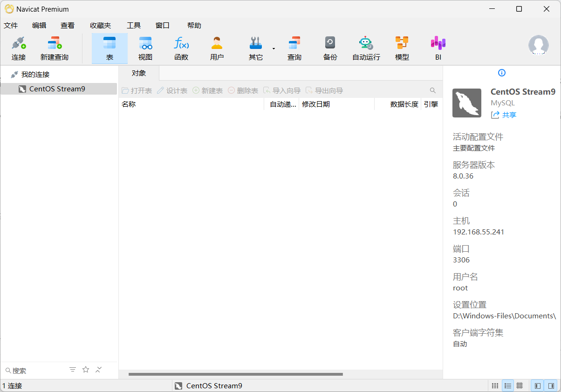The width and height of the screenshot is (561, 392).
Task: Sort by the 数据长度 column header
Action: coord(398,104)
